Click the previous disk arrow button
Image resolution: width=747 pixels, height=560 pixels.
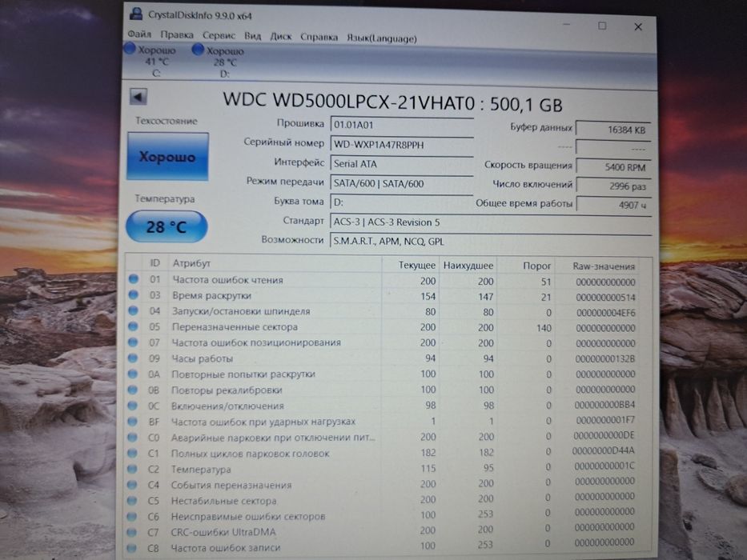139,97
